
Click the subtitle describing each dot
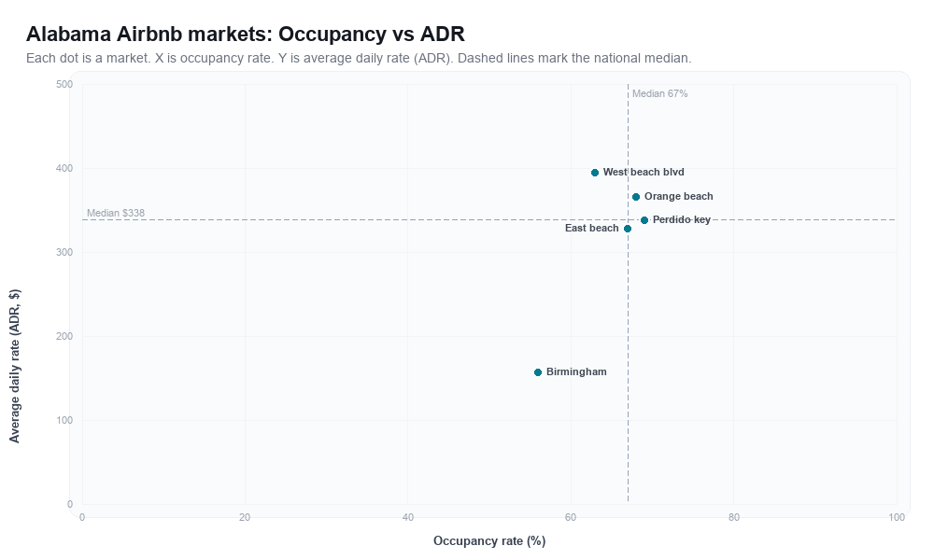(x=359, y=58)
